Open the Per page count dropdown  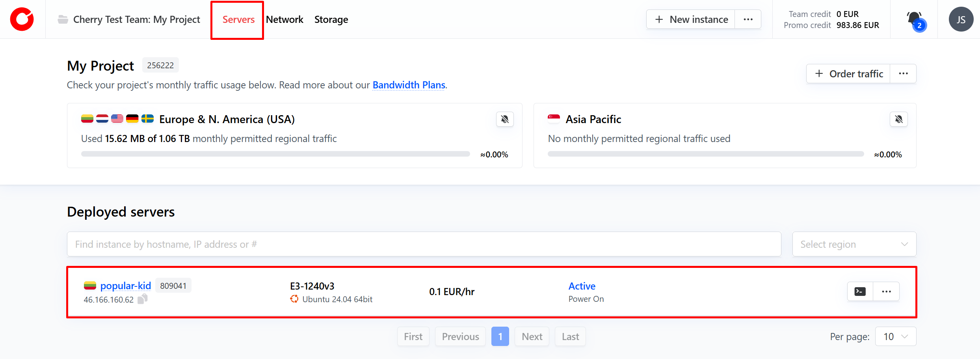tap(895, 337)
